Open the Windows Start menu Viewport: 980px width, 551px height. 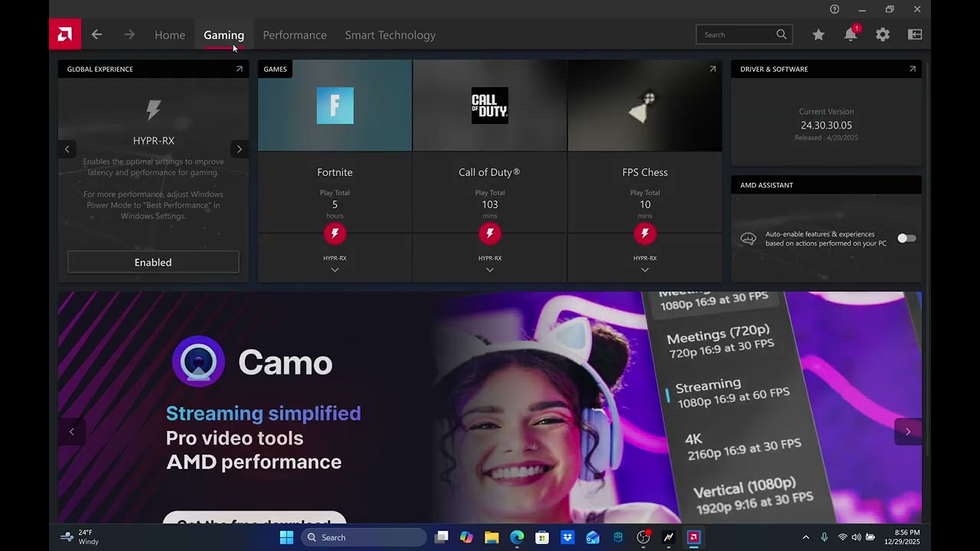pos(286,537)
